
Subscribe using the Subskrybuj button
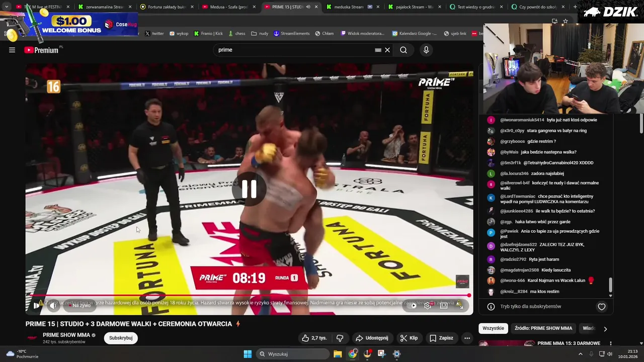coord(121,338)
